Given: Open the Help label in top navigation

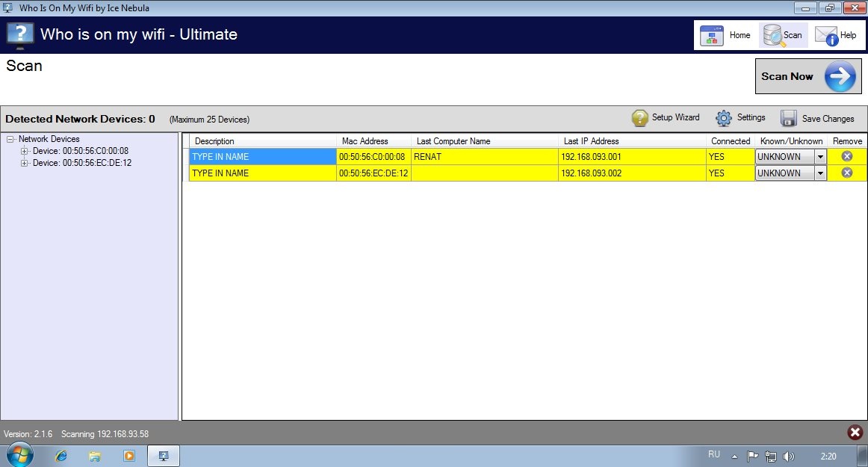Looking at the screenshot, I should coord(848,35).
